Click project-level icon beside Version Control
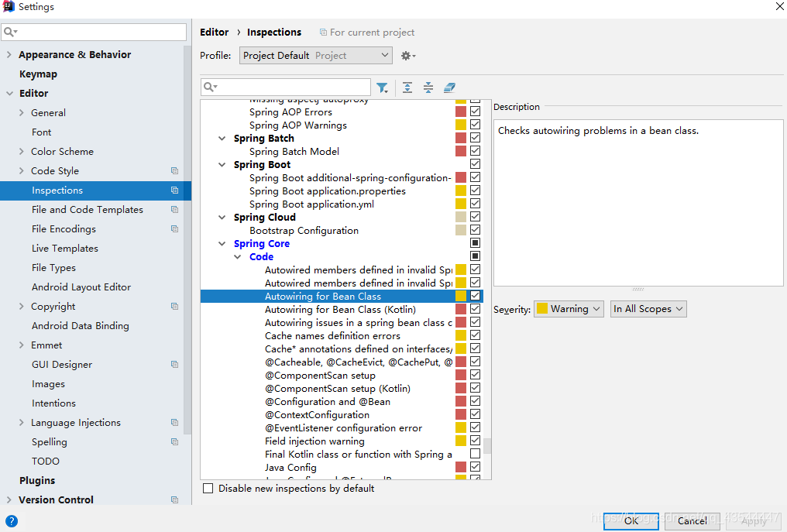The width and height of the screenshot is (787, 532). pyautogui.click(x=174, y=500)
